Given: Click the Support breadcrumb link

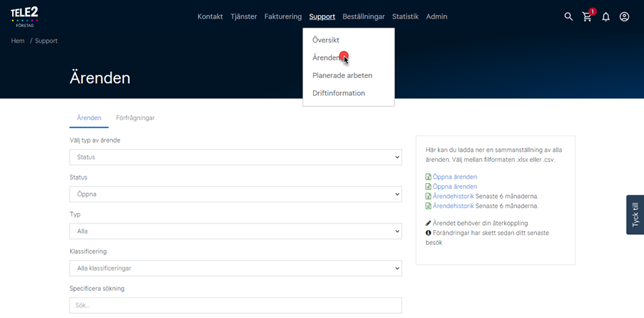Looking at the screenshot, I should 46,41.
